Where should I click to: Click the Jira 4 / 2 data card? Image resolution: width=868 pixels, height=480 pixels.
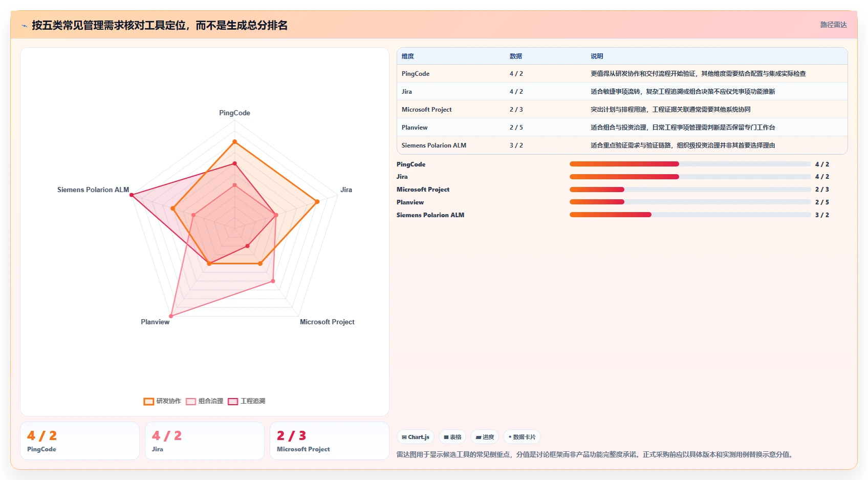pyautogui.click(x=205, y=441)
